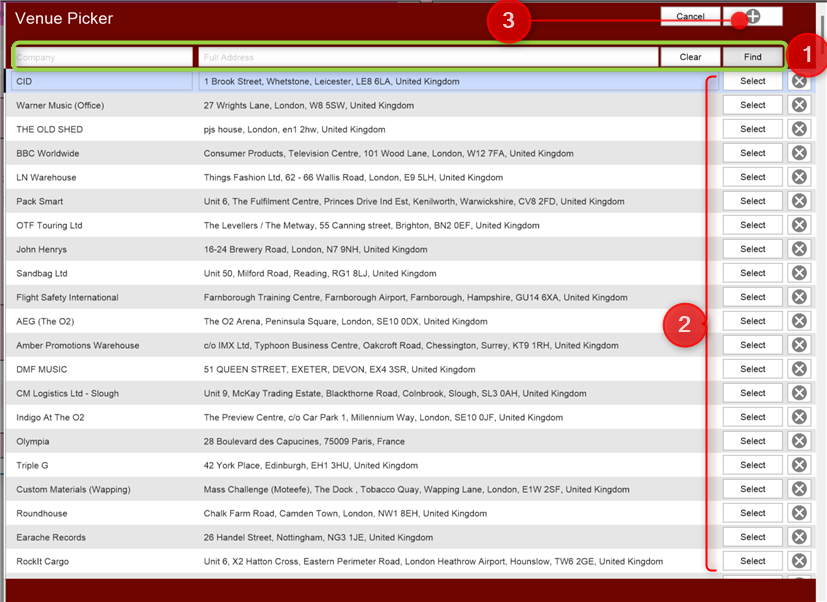Image resolution: width=827 pixels, height=602 pixels.
Task: Click the Clear search button
Action: [x=690, y=57]
